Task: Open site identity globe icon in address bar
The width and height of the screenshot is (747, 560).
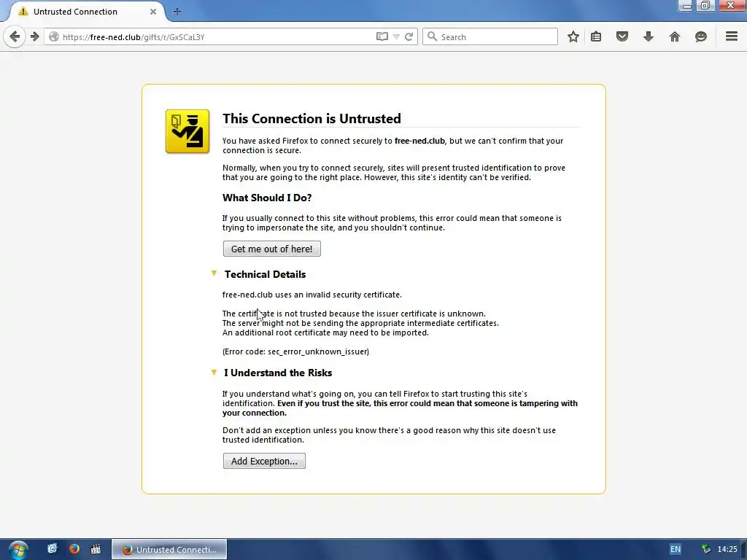Action: coord(54,36)
